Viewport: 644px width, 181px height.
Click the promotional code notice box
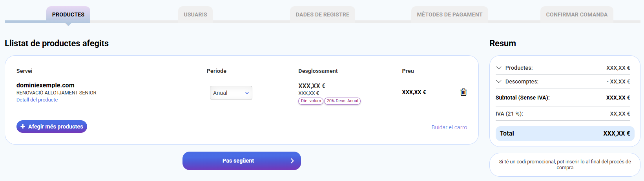coord(565,165)
